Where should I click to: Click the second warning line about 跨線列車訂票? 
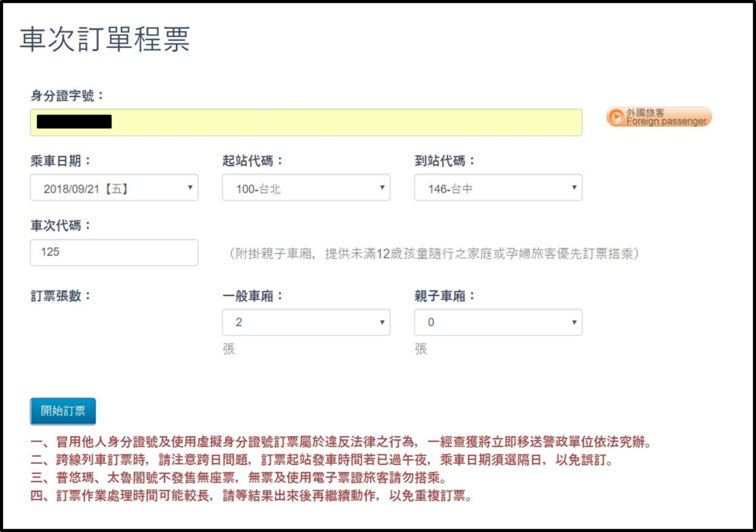pyautogui.click(x=323, y=460)
